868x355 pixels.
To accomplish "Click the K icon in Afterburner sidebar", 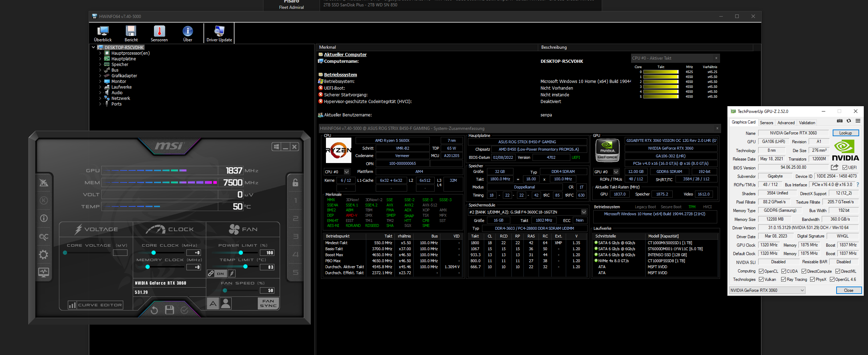I will pyautogui.click(x=44, y=200).
